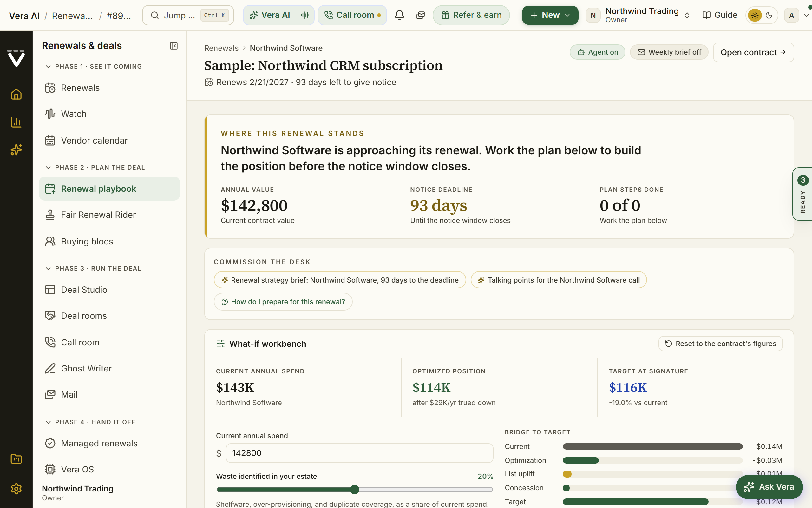Open the inbox mail icon in top bar
Screen dimensions: 812x508
coord(420,15)
